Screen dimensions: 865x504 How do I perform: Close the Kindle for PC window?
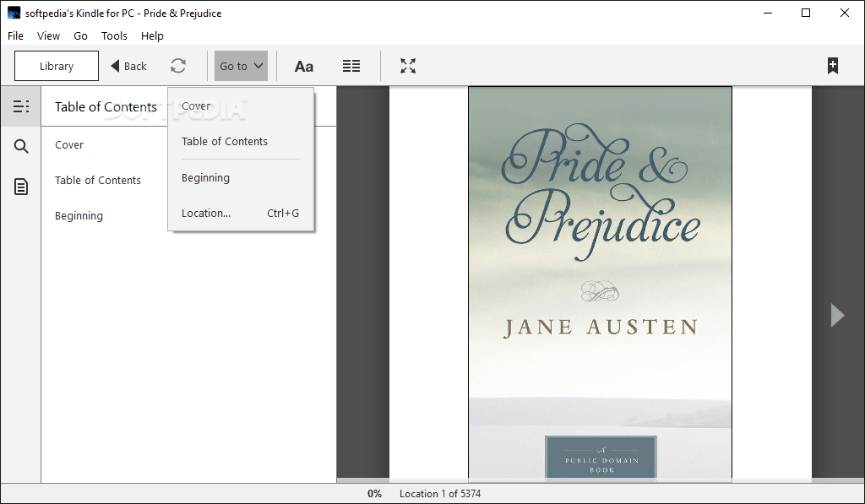845,13
